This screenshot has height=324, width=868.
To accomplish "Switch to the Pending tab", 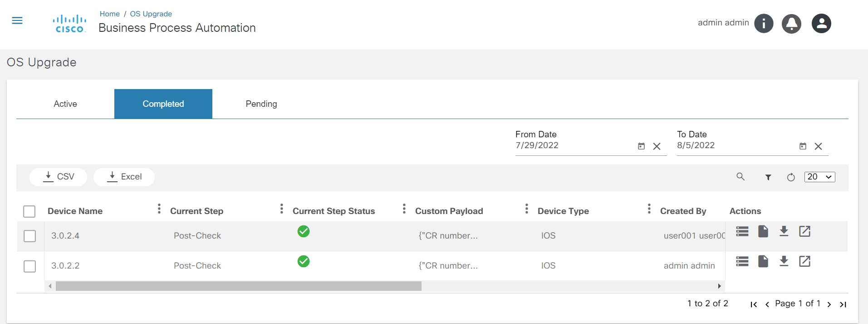I will (x=261, y=104).
